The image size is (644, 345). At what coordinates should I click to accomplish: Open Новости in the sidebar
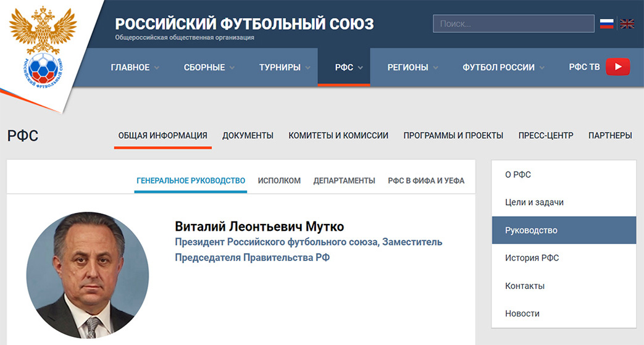pyautogui.click(x=564, y=314)
